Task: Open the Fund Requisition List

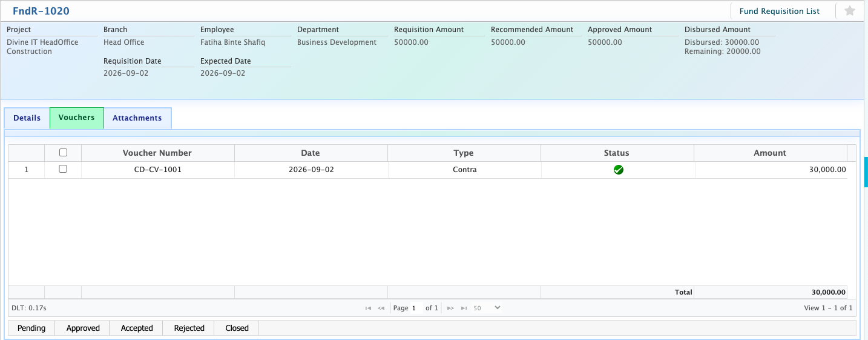Action: [780, 11]
